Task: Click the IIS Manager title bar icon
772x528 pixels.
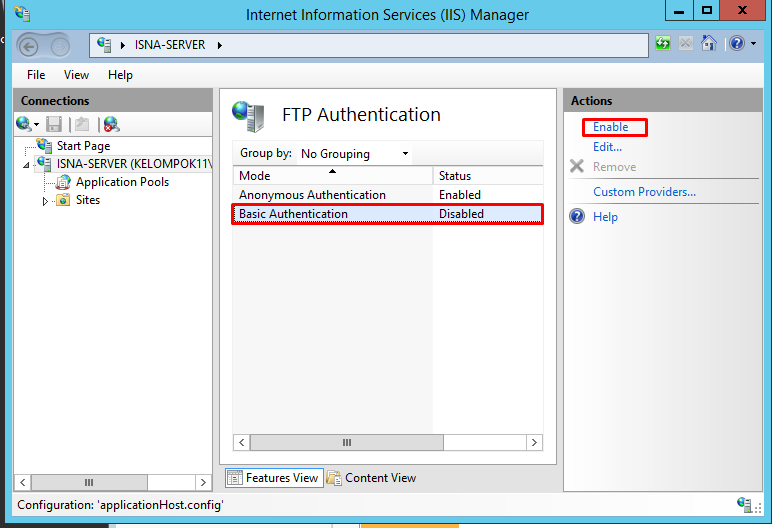Action: [x=22, y=13]
